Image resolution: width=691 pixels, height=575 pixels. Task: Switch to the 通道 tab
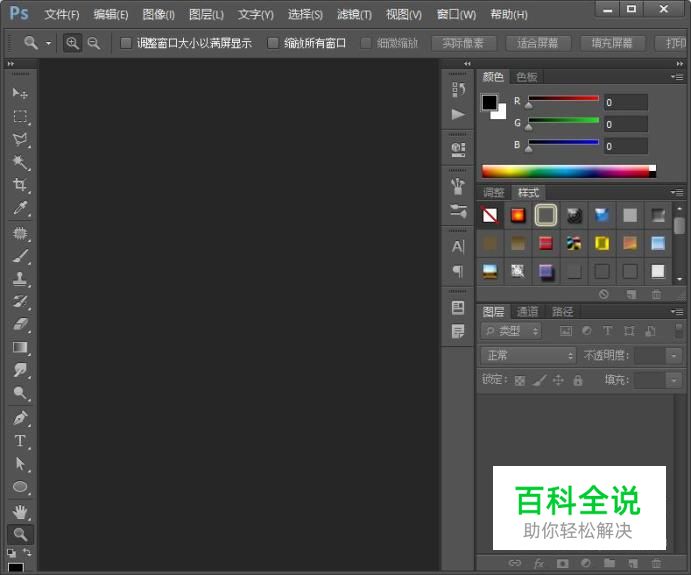(x=527, y=311)
